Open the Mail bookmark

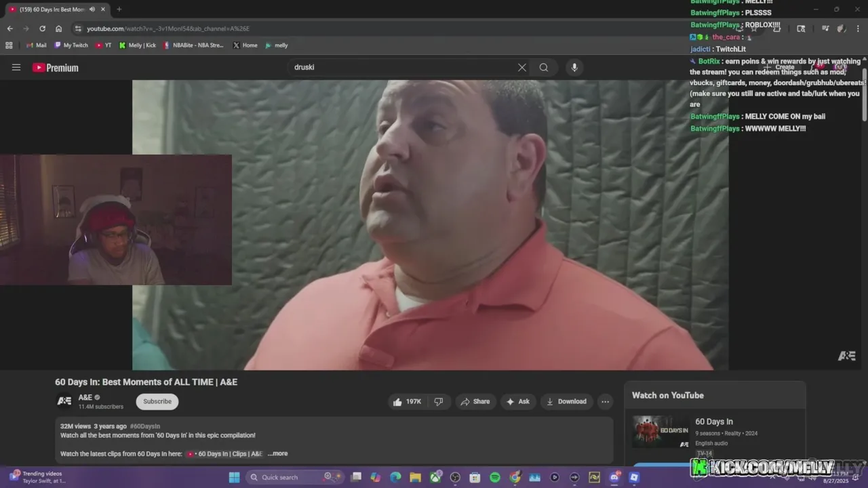click(x=36, y=45)
